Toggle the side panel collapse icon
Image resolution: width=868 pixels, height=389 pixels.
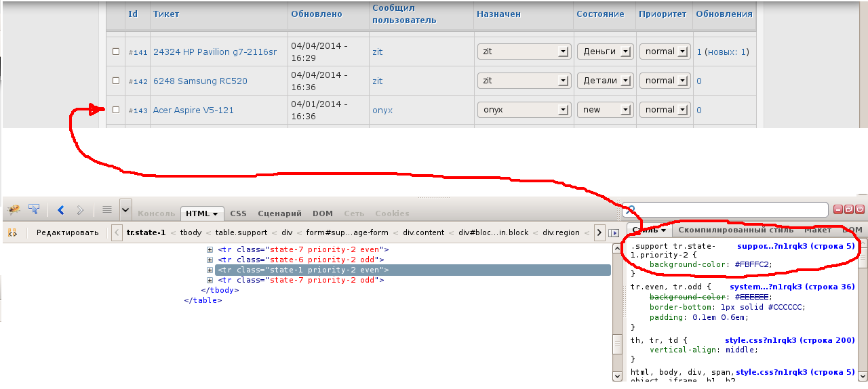tap(613, 233)
